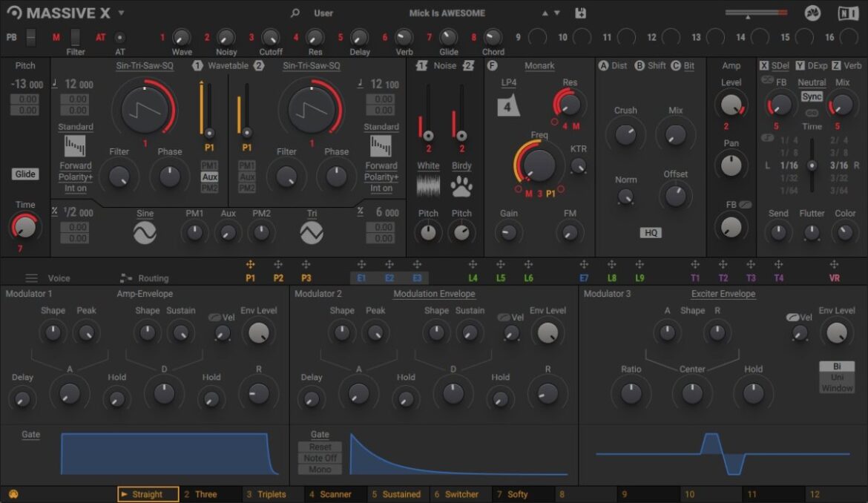868x503 pixels.
Task: Click the LP4 filter mode icon
Action: pos(509,106)
